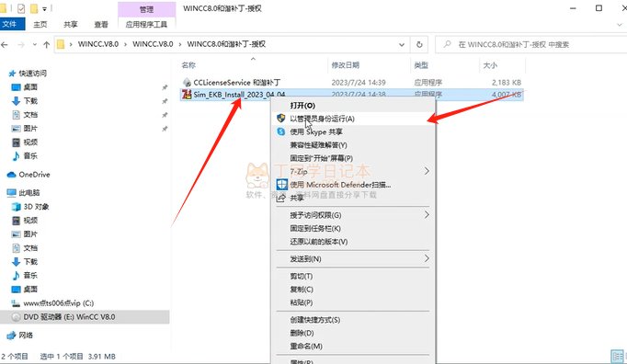Open recent locations dropdown arrow
The width and height of the screenshot is (627, 364).
tap(35, 44)
